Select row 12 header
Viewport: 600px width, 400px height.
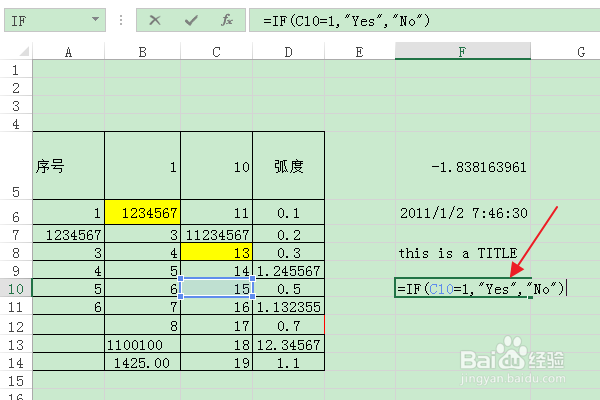(16, 325)
